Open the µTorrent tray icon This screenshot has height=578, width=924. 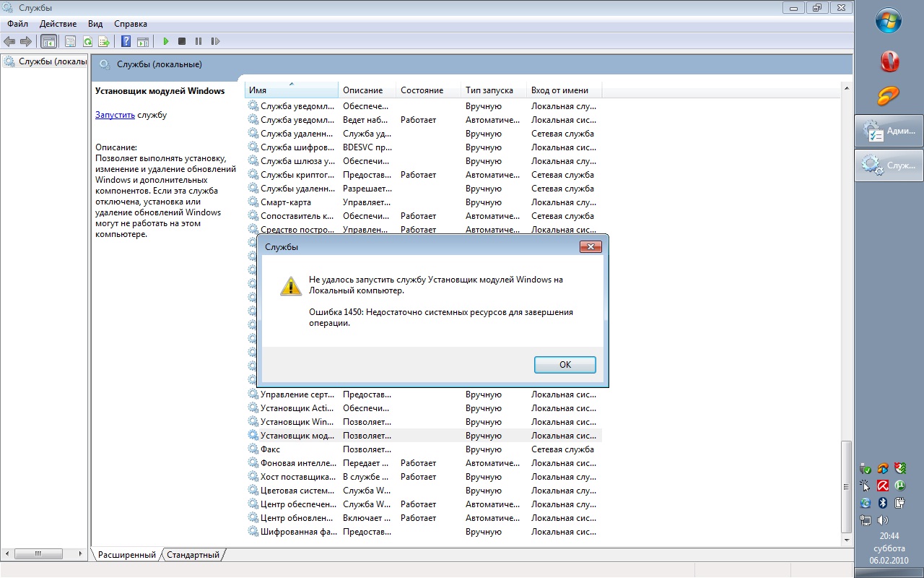pos(899,486)
